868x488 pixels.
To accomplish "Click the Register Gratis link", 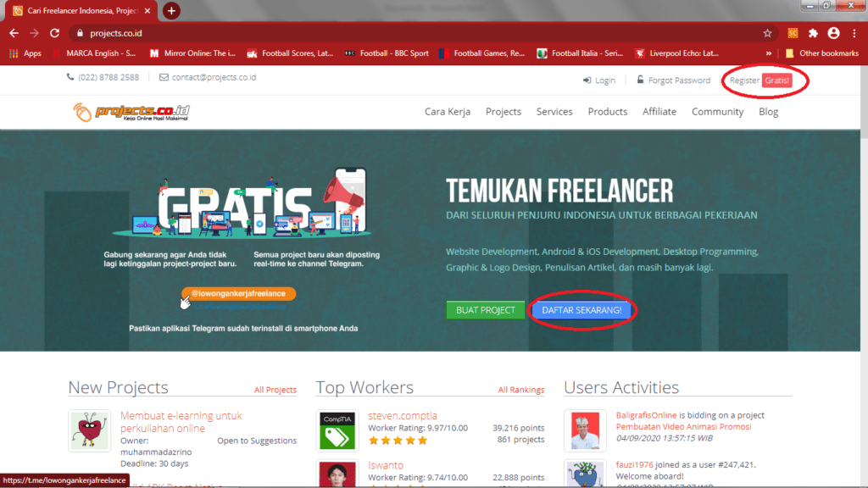I will point(760,80).
